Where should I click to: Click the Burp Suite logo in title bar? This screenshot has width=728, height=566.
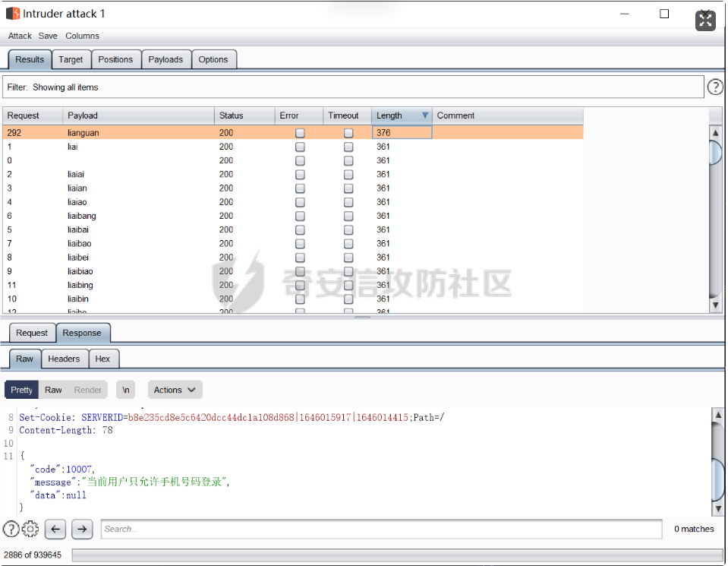(x=13, y=14)
